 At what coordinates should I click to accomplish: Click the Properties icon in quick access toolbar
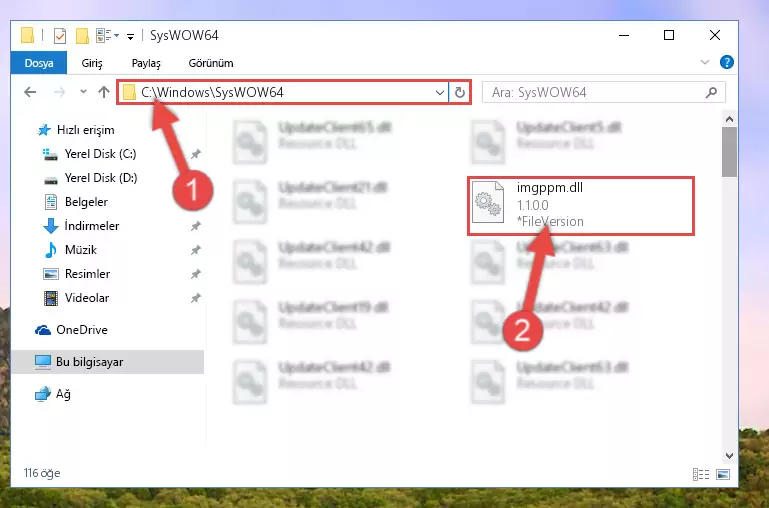coord(60,36)
